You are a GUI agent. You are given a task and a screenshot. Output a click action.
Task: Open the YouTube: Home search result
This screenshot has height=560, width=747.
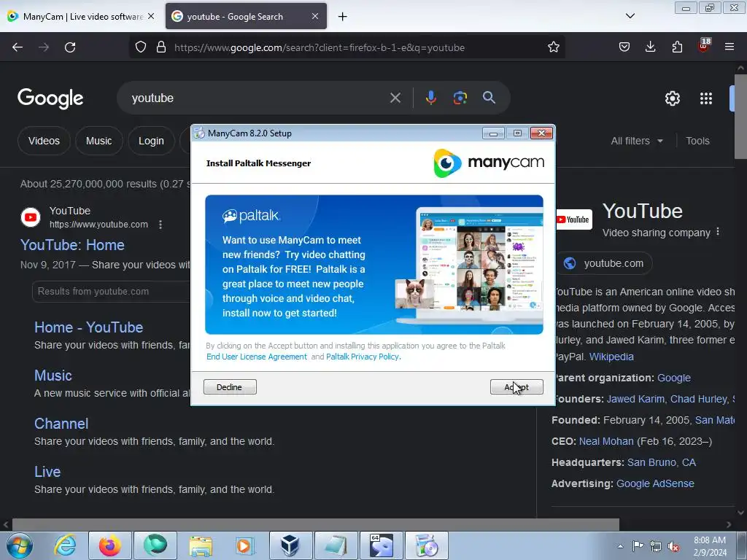(x=72, y=245)
